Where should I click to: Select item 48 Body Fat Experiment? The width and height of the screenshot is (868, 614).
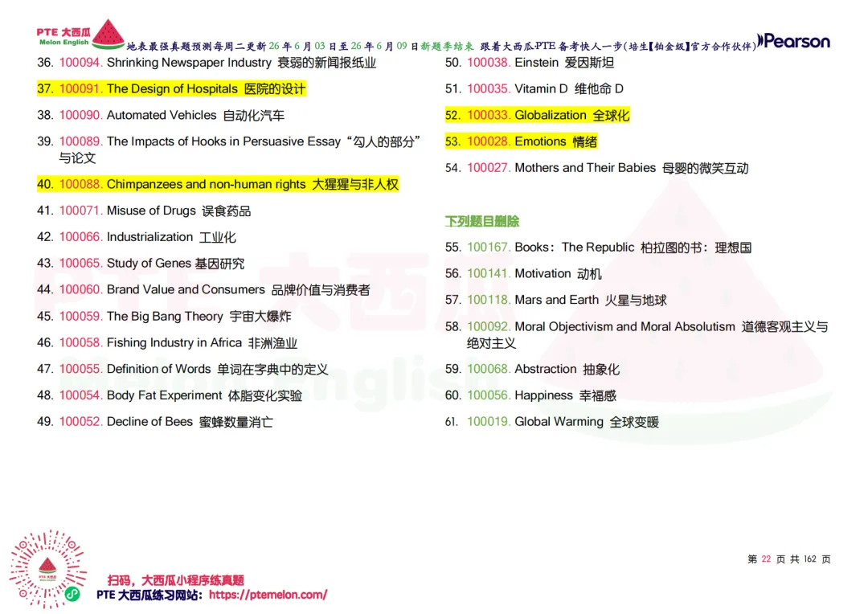click(170, 395)
